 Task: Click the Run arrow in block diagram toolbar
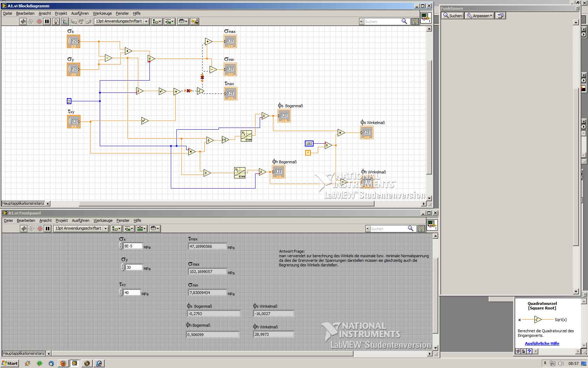(23, 21)
